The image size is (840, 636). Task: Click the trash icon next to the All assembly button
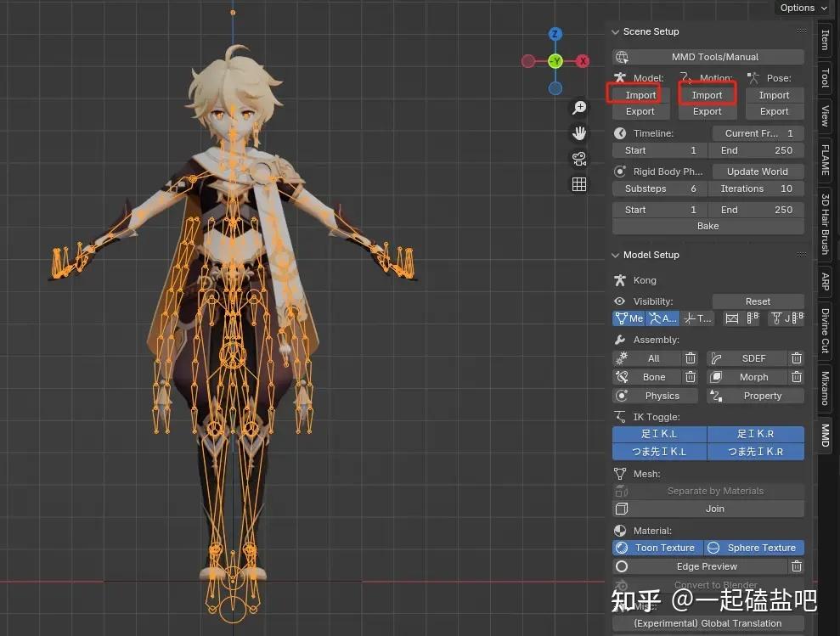pyautogui.click(x=690, y=357)
